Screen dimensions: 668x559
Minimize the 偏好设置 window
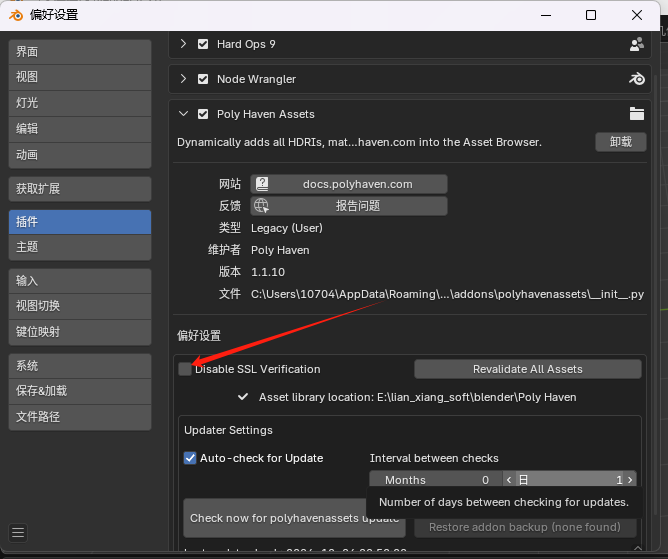point(546,15)
